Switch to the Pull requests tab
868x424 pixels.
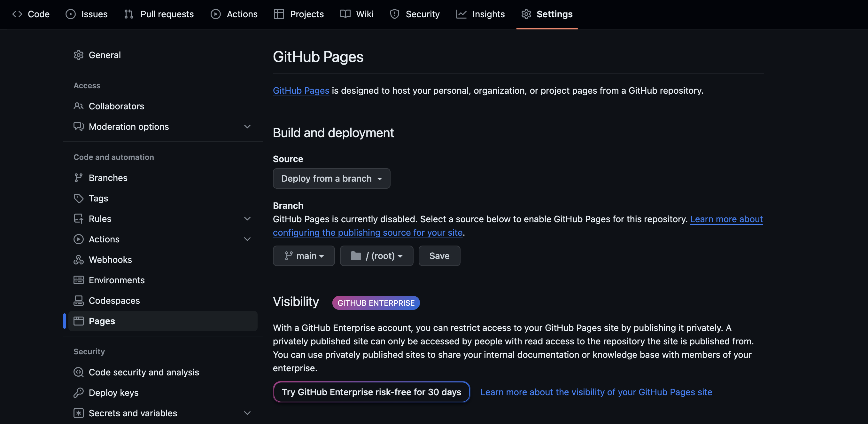(159, 14)
